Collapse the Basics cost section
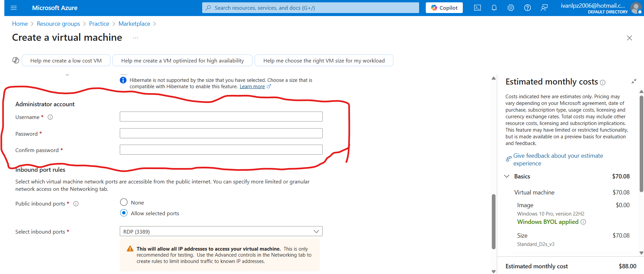The height and width of the screenshot is (274, 644). click(507, 176)
